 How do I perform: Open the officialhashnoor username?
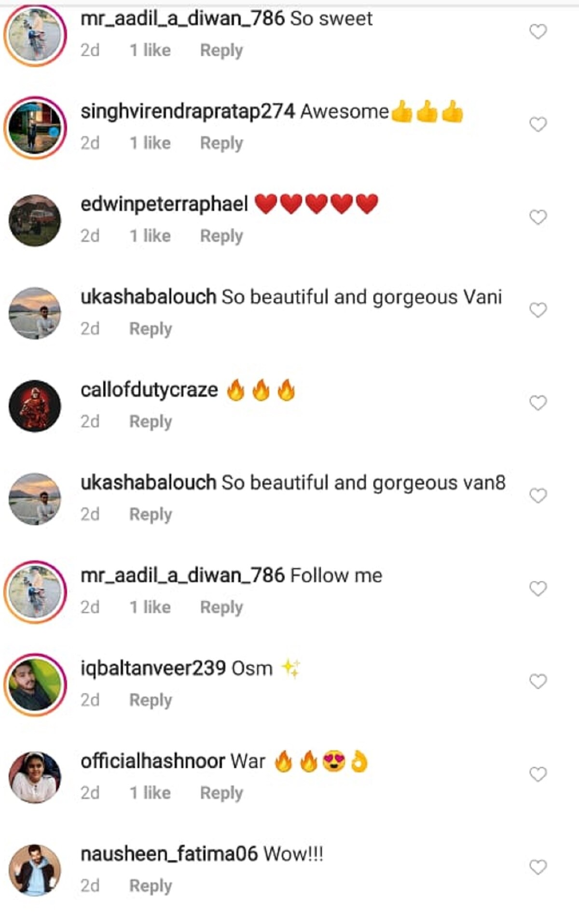pyautogui.click(x=152, y=761)
